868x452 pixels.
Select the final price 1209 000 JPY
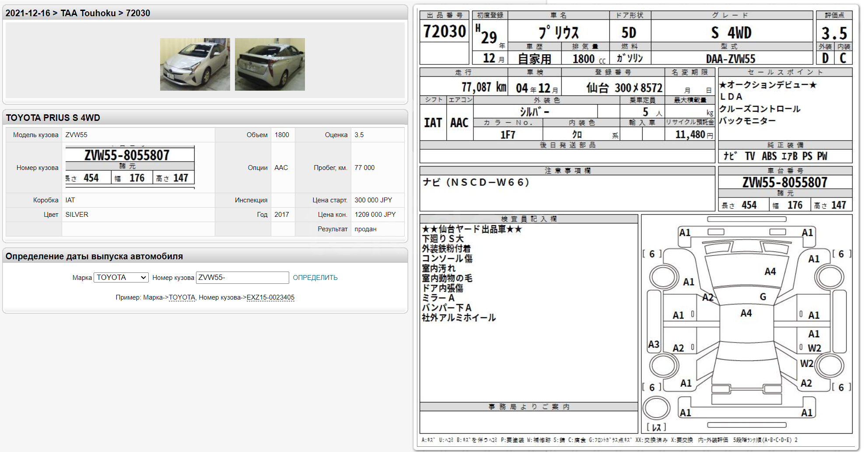click(375, 215)
